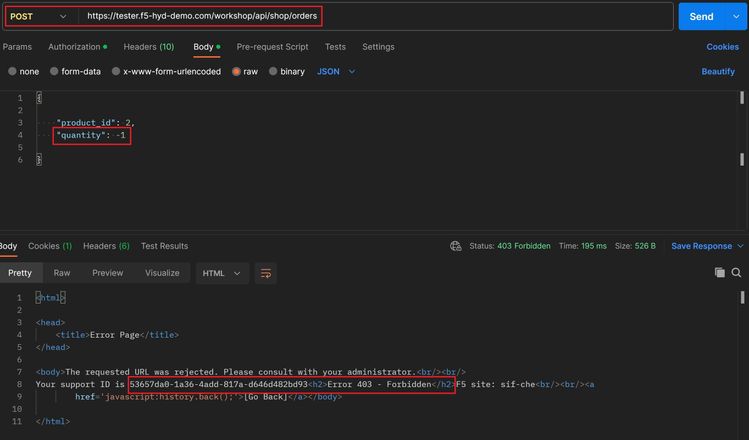Click the Beautify link
This screenshot has width=749, height=440.
717,72
